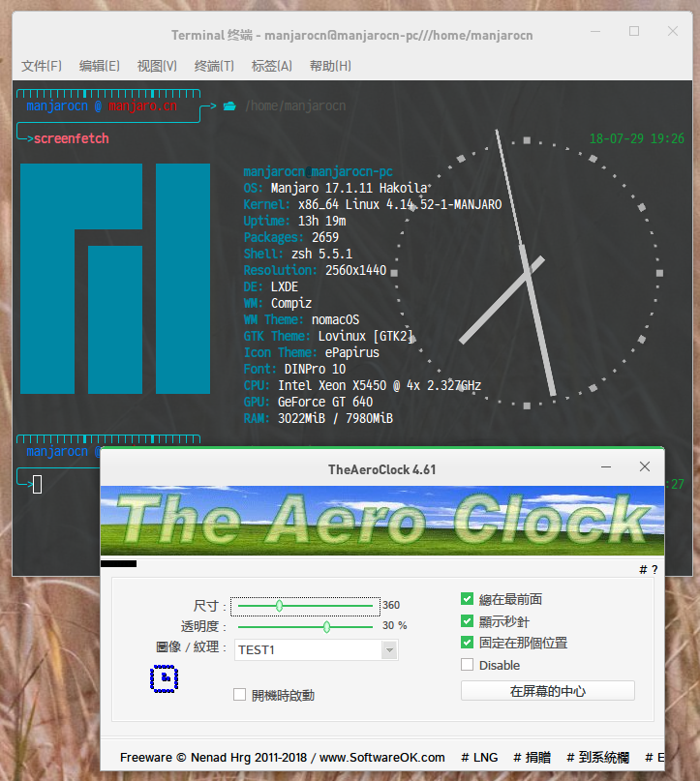Minimize the TheAeroClock window
Viewport: 700px width, 781px height.
pyautogui.click(x=606, y=467)
